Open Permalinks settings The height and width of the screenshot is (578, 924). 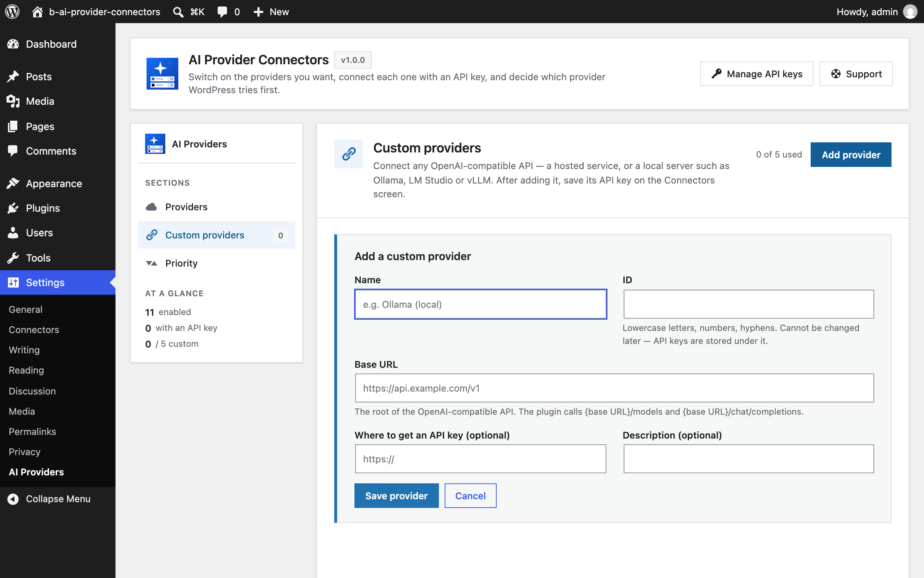pos(32,431)
